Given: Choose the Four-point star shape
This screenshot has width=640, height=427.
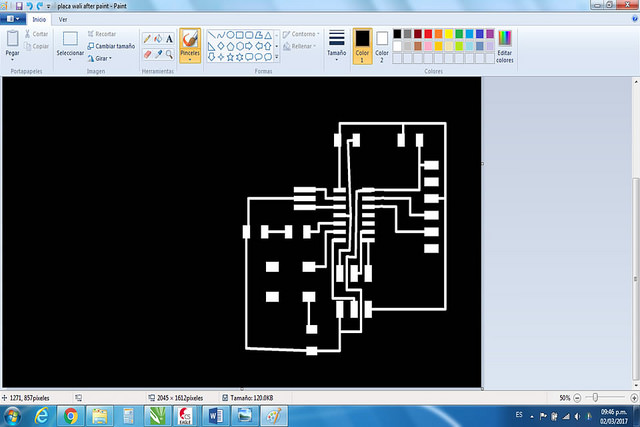Looking at the screenshot, I should pos(221,57).
